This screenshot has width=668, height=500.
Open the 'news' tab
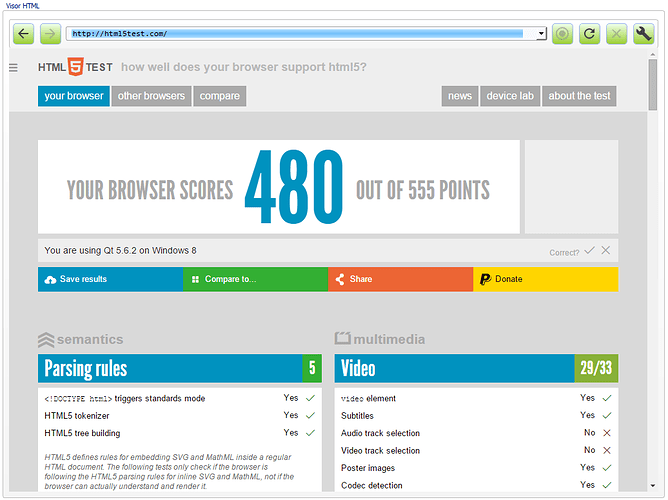[460, 96]
